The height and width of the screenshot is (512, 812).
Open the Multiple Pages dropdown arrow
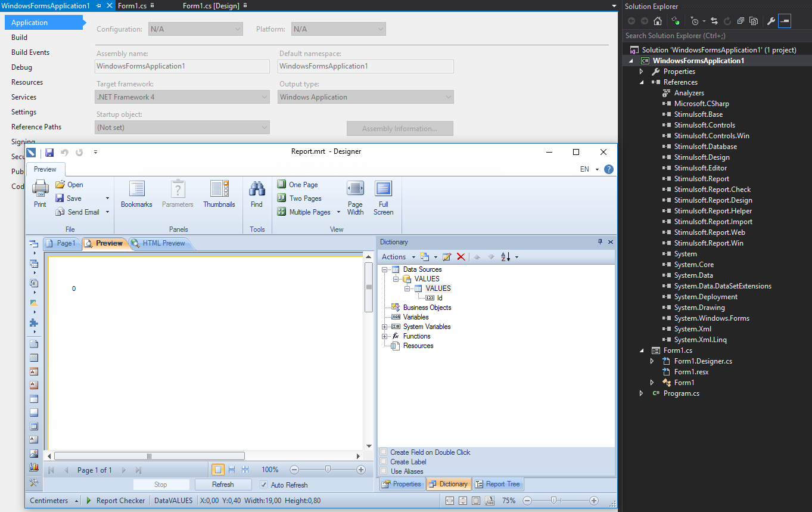[338, 212]
